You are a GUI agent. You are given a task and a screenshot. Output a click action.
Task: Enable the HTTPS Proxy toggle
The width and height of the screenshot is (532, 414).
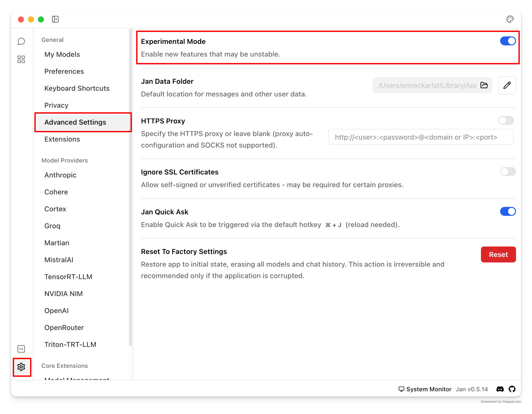point(506,120)
